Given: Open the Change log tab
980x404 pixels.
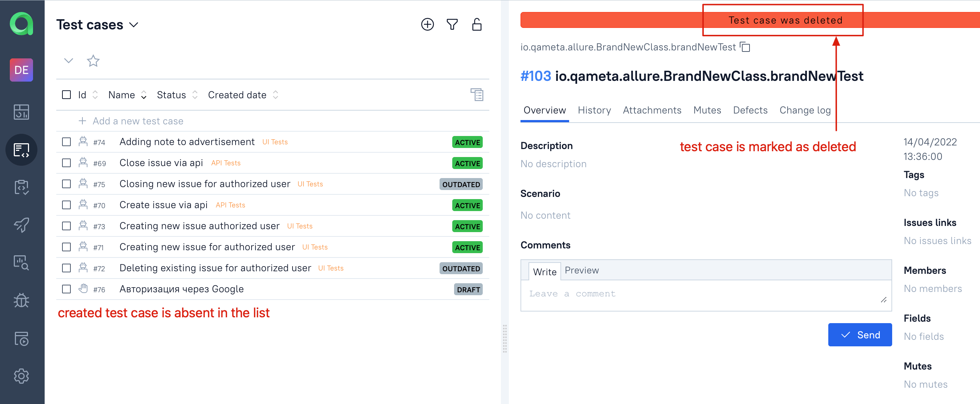Looking at the screenshot, I should [x=805, y=110].
